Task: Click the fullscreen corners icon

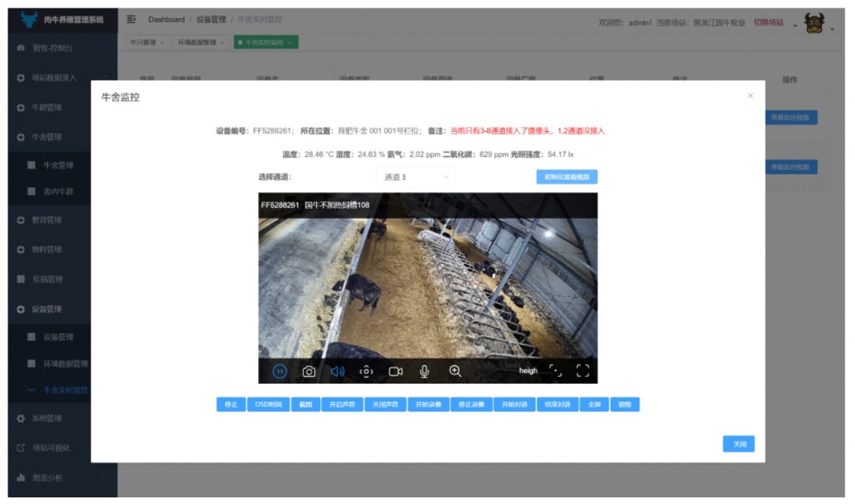Action: point(583,371)
